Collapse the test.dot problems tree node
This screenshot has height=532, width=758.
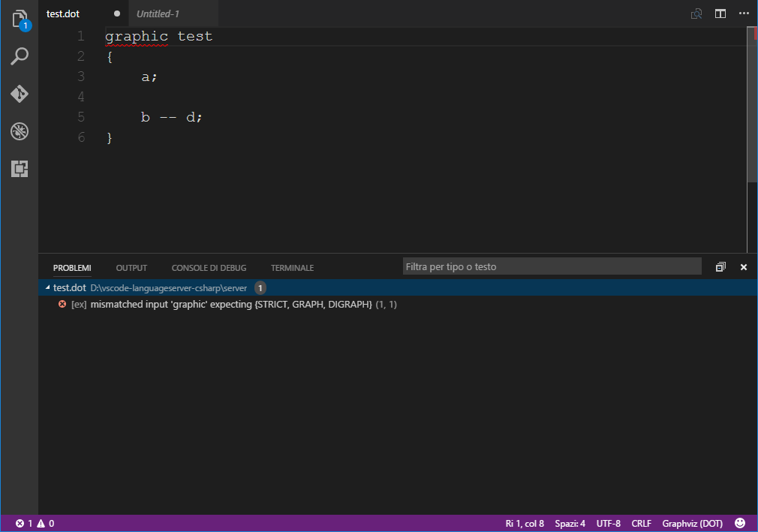click(x=47, y=287)
